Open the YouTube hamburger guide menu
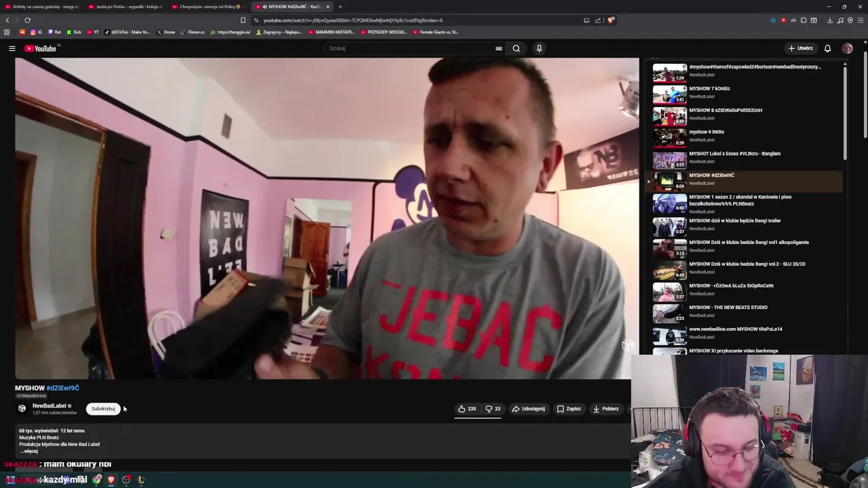 (x=12, y=48)
